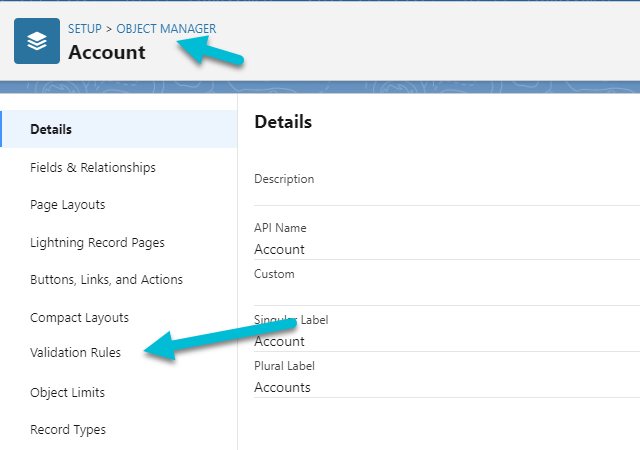Image resolution: width=640 pixels, height=450 pixels.
Task: Go to the SETUP breadcrumb link
Action: (x=84, y=29)
